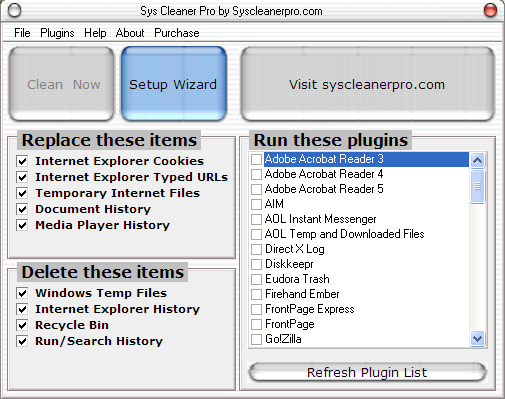Check the Go!Zilla plugin box
This screenshot has height=399, width=505.
tap(256, 339)
